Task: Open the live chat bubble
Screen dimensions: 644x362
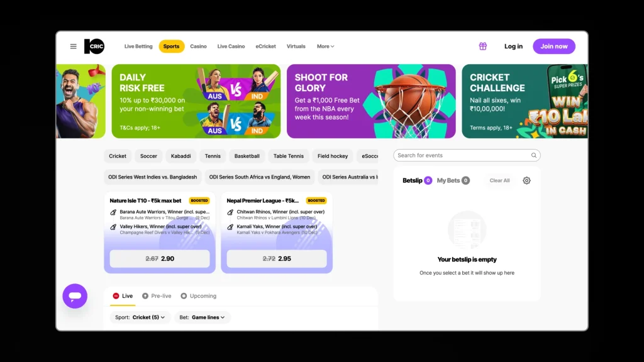Action: pyautogui.click(x=75, y=296)
